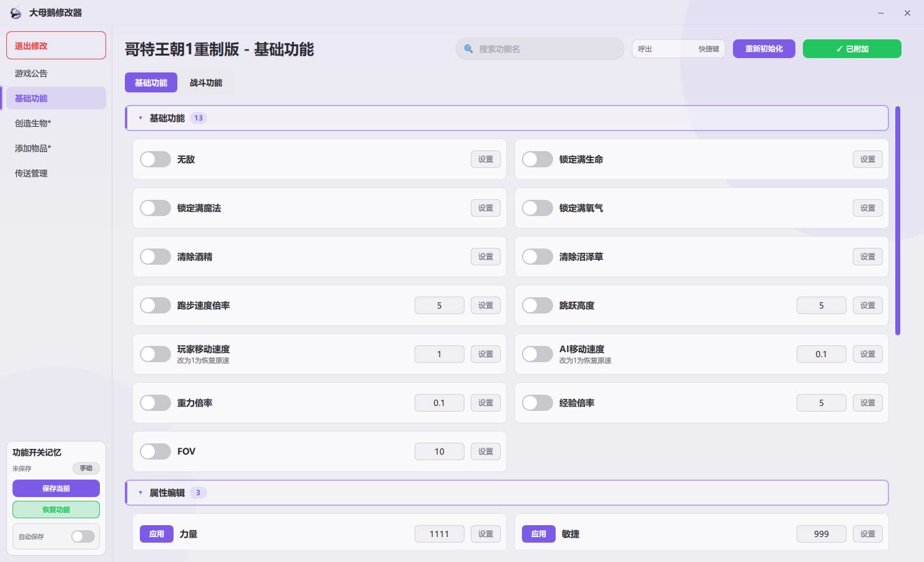924x562 pixels.
Task: Edit 力量 value 1111 field
Action: (x=440, y=534)
